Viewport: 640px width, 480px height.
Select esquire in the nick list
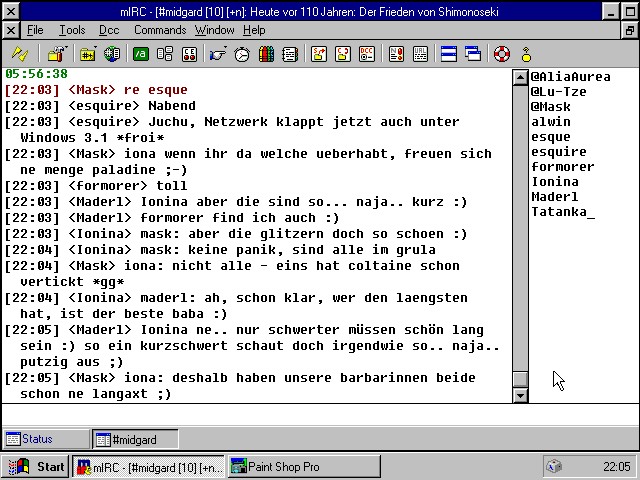pyautogui.click(x=558, y=152)
